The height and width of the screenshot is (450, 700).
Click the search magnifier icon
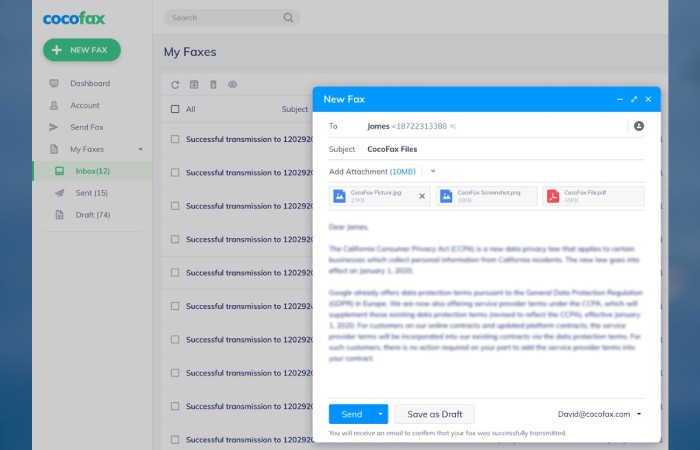288,18
